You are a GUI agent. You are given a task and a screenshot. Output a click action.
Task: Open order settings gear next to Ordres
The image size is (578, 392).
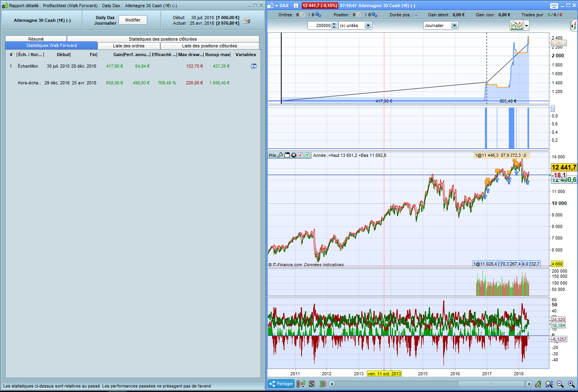click(318, 15)
